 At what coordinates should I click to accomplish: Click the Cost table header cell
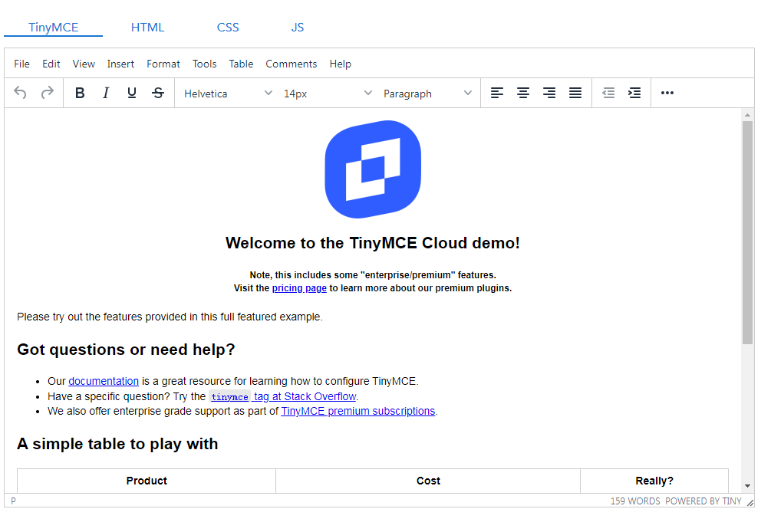coord(428,481)
